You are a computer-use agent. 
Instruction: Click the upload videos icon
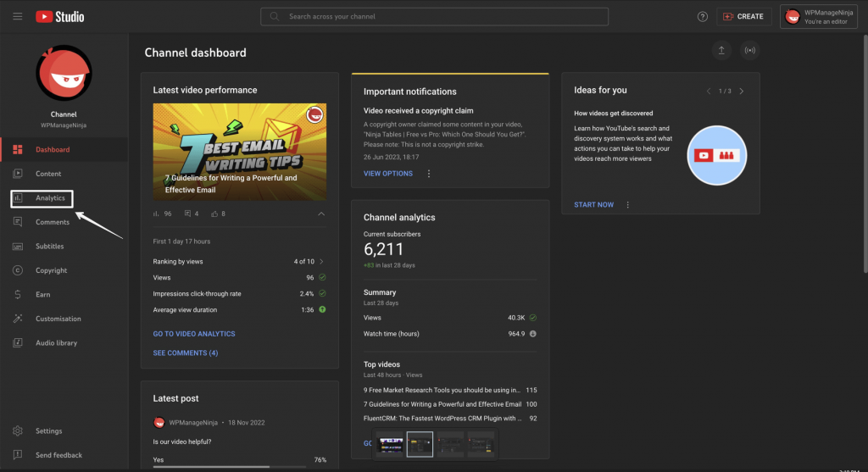(x=721, y=50)
